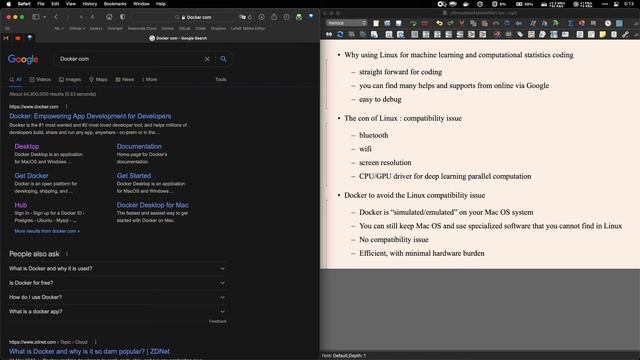Open the Bookmarks menu
The height and width of the screenshot is (360, 640).
(115, 4)
